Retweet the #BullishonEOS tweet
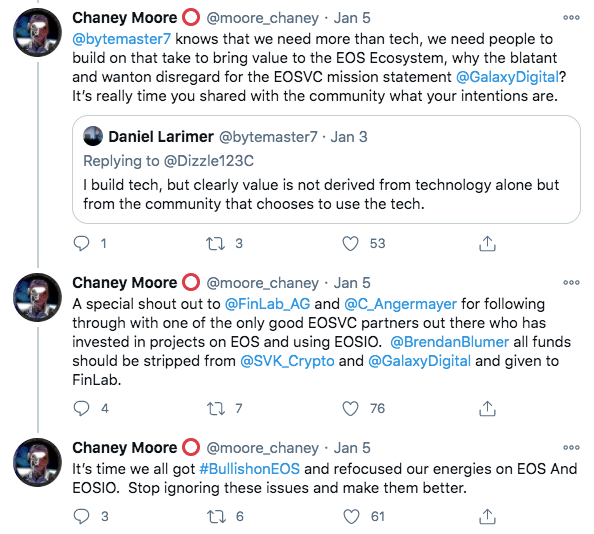Screen dimensions: 594x534 pos(216,517)
